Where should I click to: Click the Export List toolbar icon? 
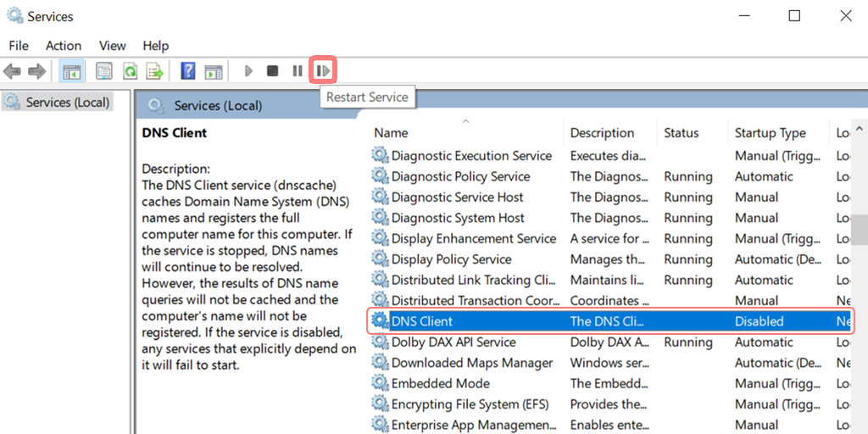click(x=155, y=71)
